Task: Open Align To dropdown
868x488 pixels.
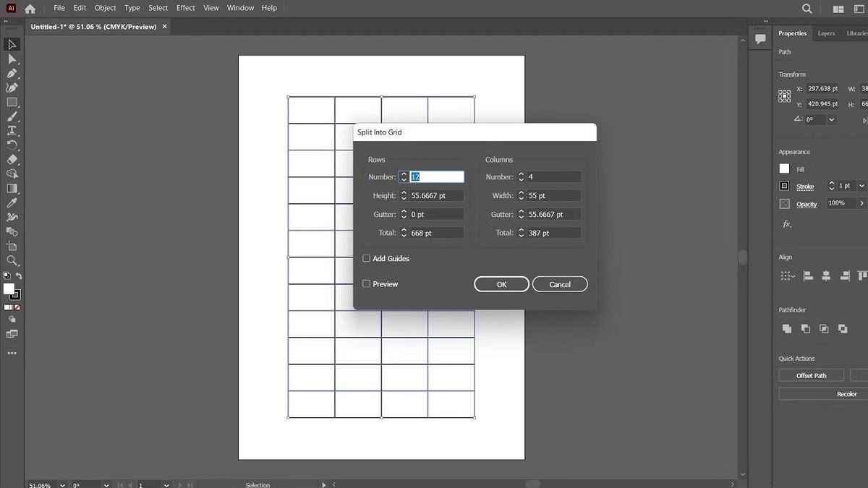Action: coord(788,275)
